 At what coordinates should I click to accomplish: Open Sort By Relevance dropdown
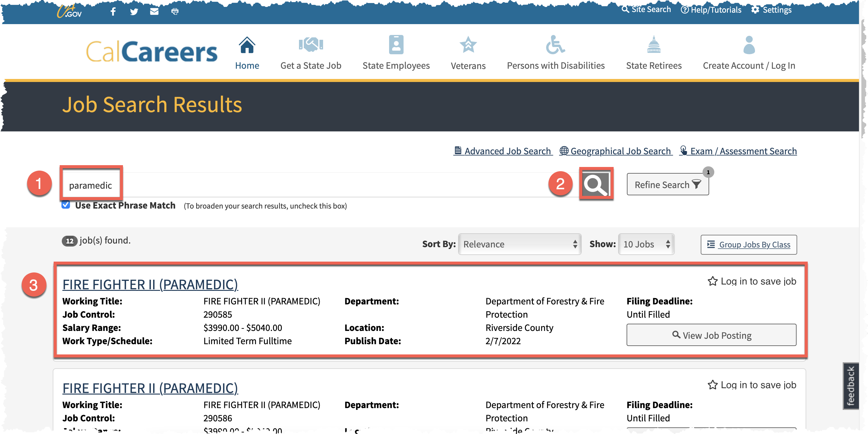pos(519,244)
